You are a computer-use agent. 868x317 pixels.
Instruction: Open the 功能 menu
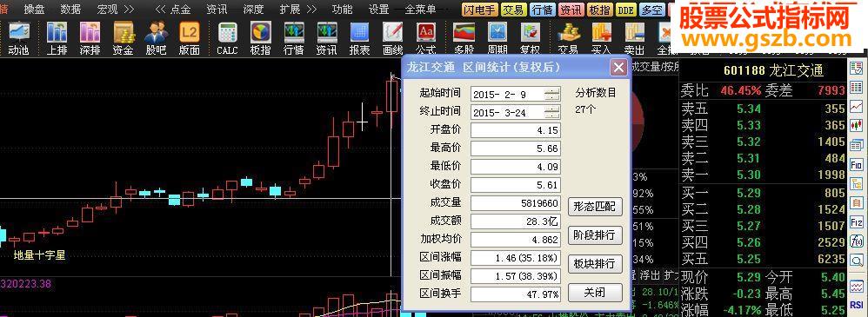click(342, 10)
